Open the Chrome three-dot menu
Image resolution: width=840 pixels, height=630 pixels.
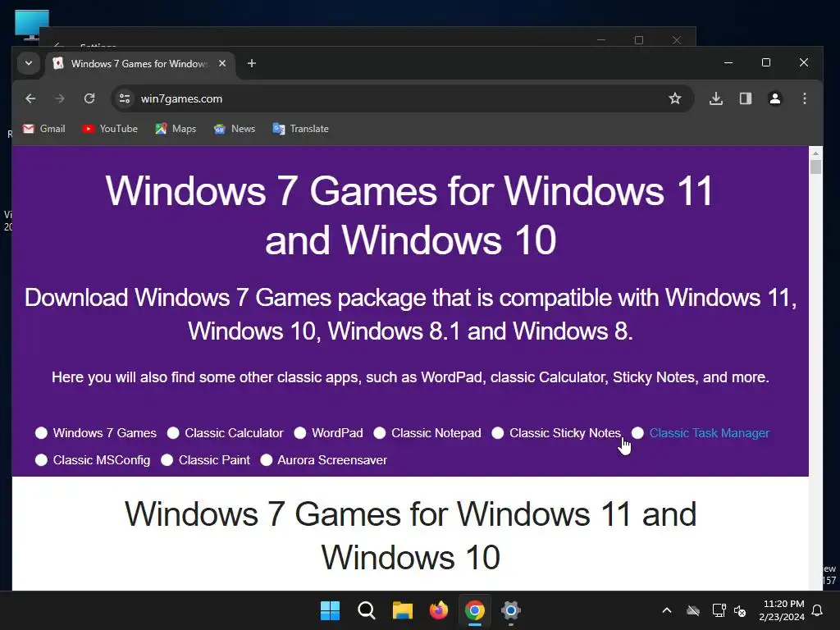[x=805, y=98]
